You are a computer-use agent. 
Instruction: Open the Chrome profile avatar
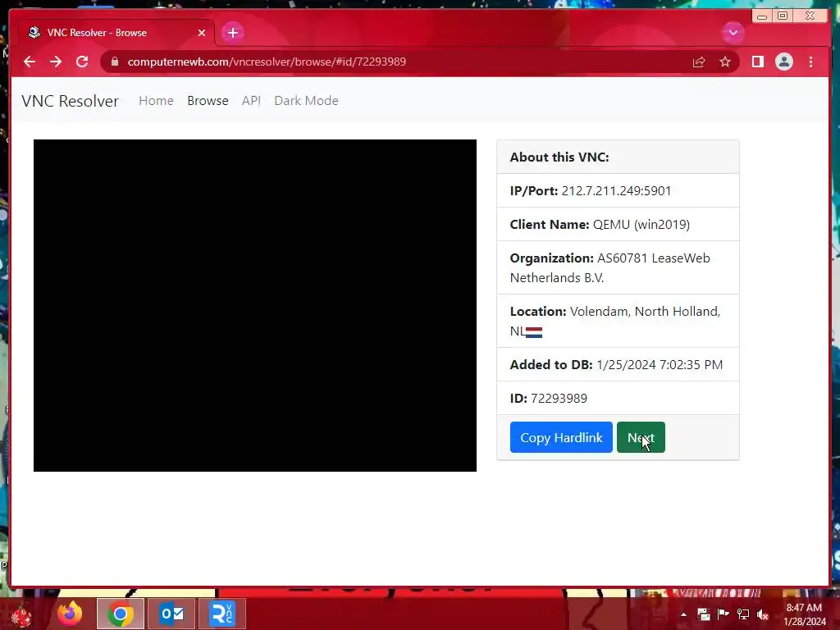783,62
